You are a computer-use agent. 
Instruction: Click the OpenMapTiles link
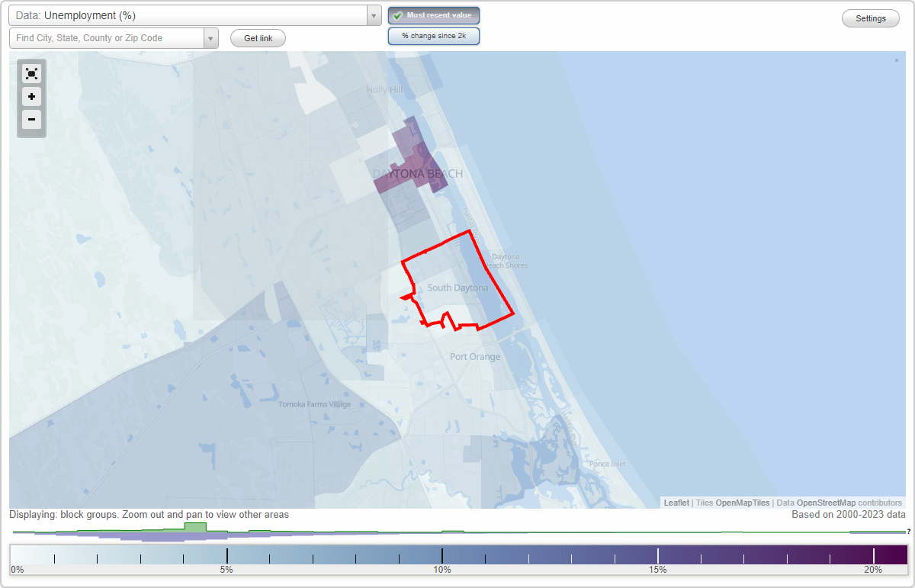[x=743, y=503]
